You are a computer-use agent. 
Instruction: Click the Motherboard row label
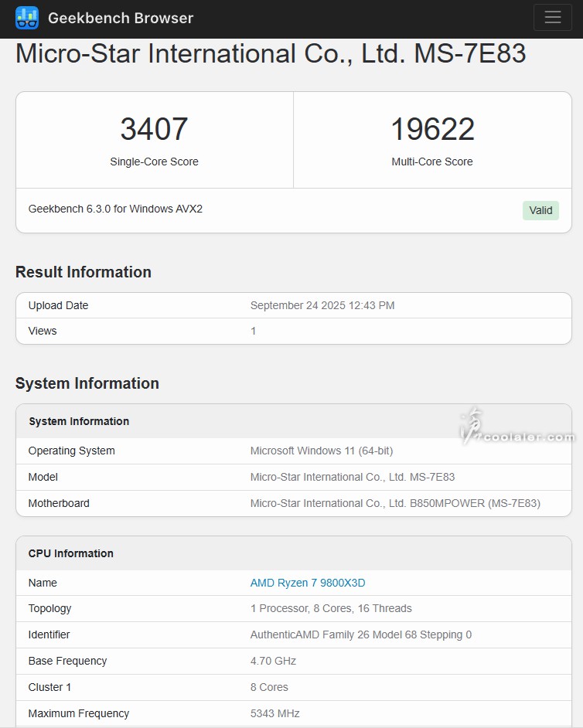tap(59, 503)
